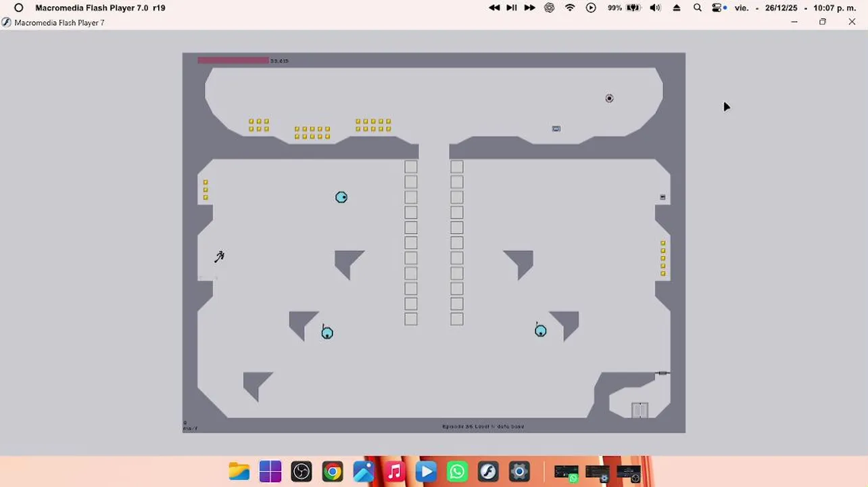Click the episode and level caption text
This screenshot has width=868, height=487.
[483, 427]
